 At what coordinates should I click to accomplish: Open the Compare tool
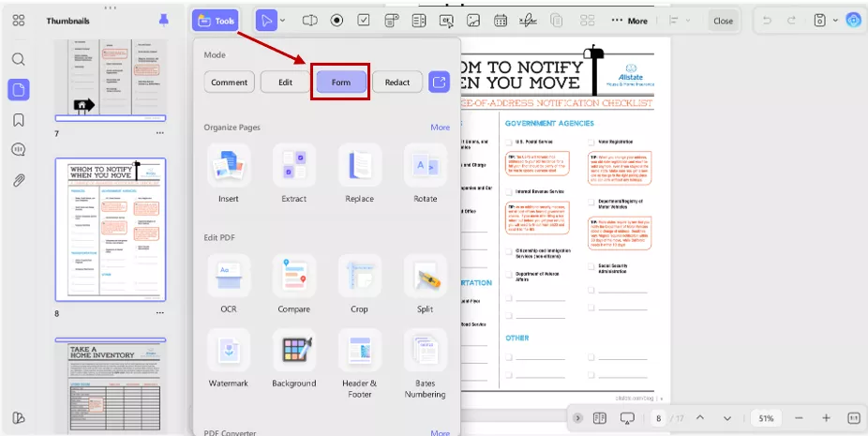pyautogui.click(x=294, y=284)
